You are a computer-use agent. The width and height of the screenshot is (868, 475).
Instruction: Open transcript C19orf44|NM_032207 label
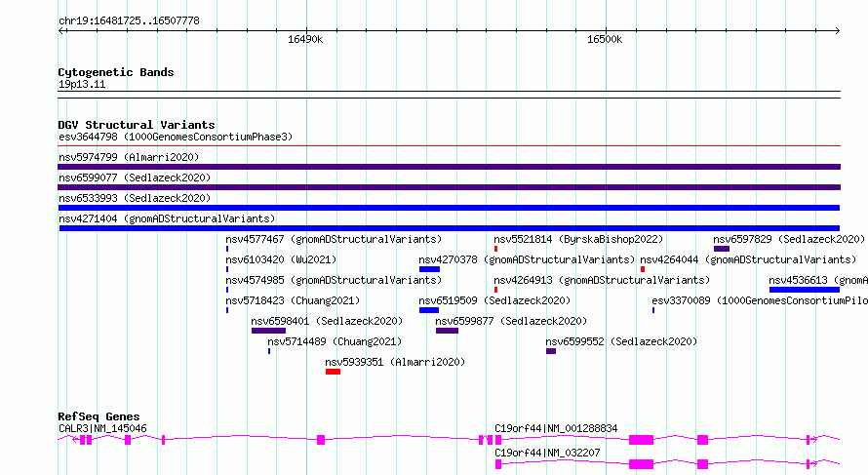coord(547,453)
